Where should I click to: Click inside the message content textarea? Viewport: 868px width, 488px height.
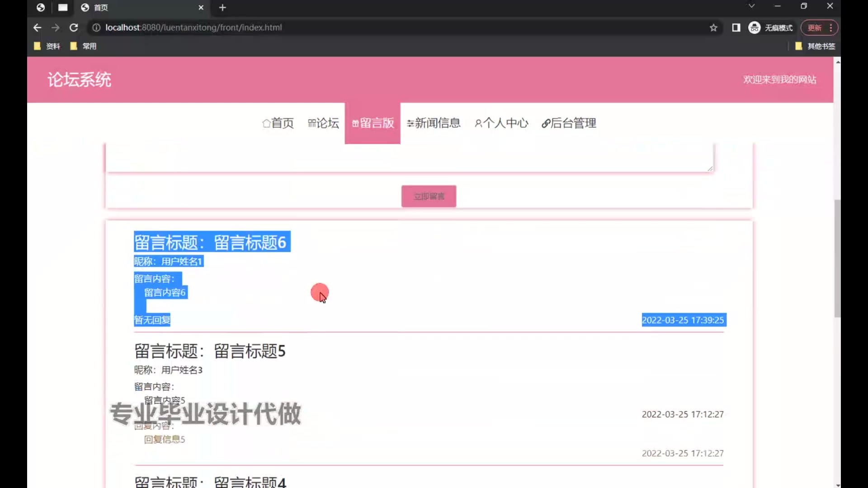point(407,157)
